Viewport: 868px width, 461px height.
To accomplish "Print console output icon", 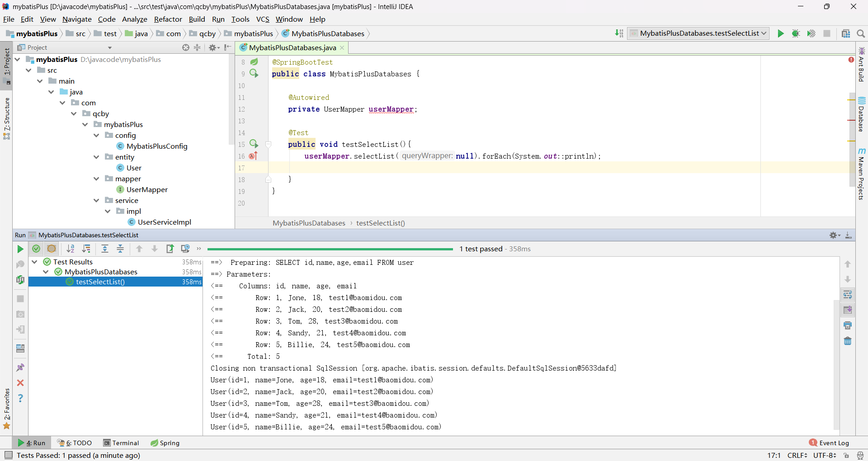I will 848,325.
